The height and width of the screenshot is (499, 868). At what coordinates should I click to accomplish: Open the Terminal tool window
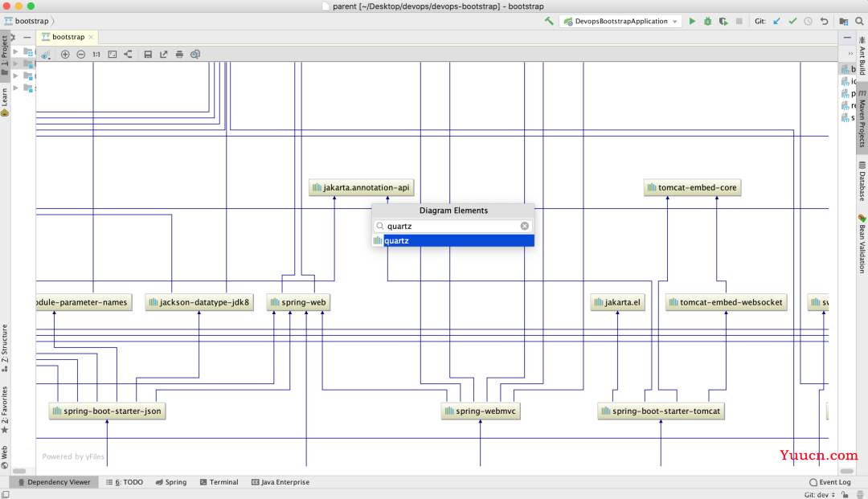click(219, 482)
